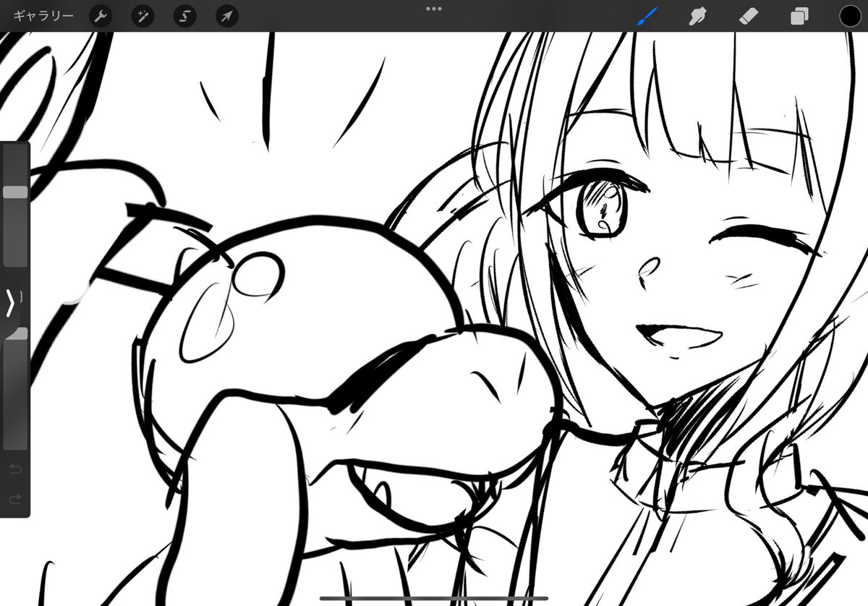Open the Actions wrench menu
The width and height of the screenshot is (868, 606).
pos(101,16)
